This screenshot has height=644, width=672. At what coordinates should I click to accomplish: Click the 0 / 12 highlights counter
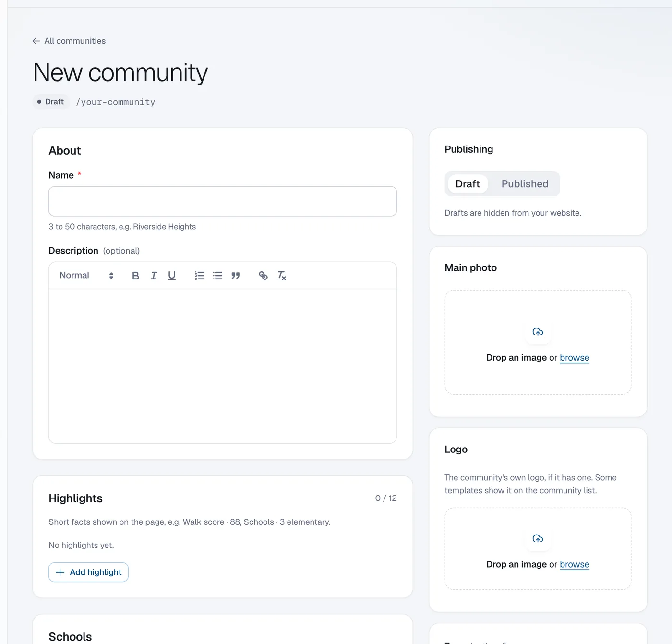386,498
